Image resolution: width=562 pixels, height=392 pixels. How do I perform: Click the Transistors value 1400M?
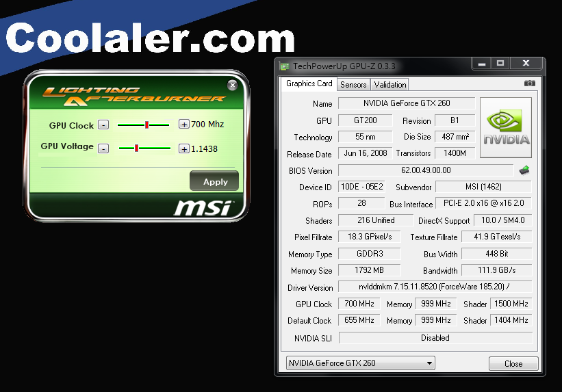(x=455, y=153)
